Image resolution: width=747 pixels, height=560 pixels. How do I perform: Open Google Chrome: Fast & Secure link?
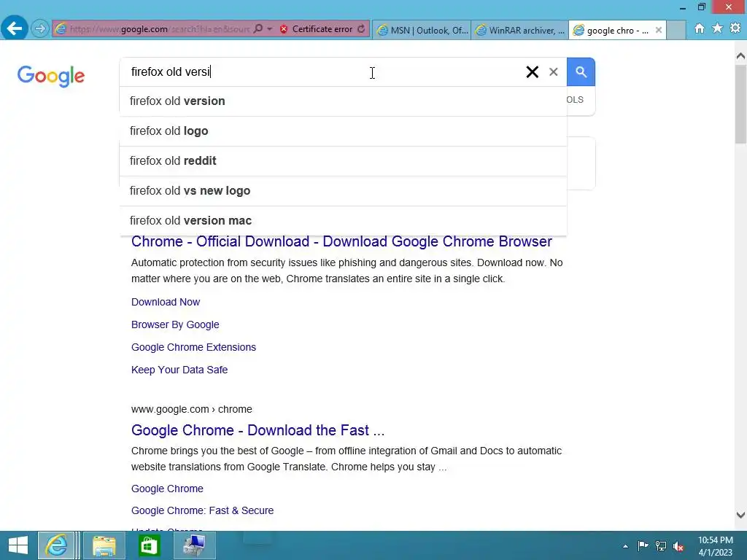tap(203, 510)
